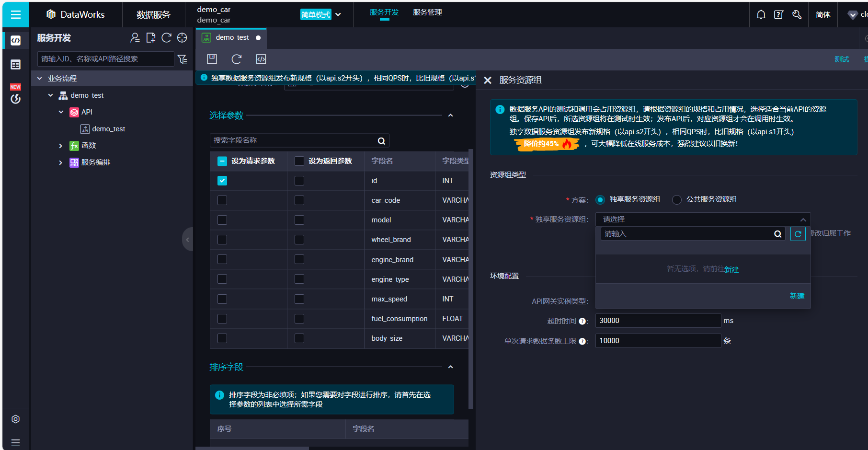Open the tree filter icon beside search
This screenshot has width=868, height=450.
(183, 59)
